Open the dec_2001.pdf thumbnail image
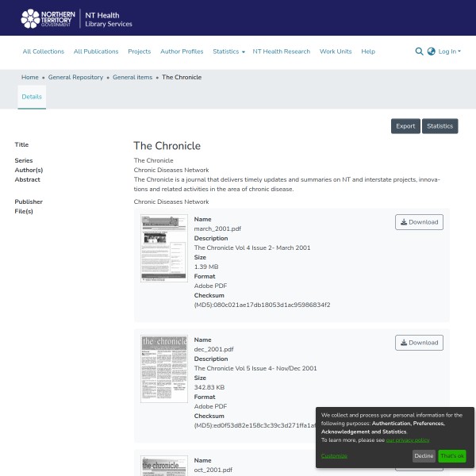476x476 pixels. pyautogui.click(x=164, y=369)
